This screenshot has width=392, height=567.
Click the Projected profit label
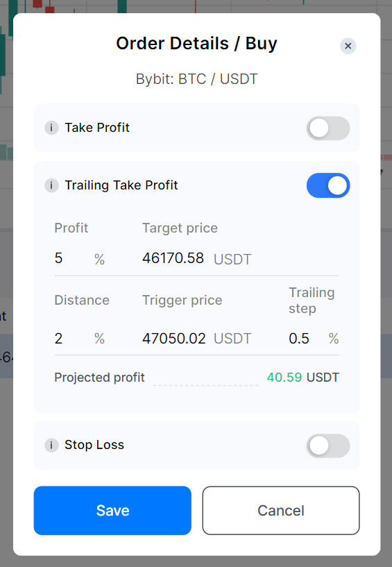point(99,377)
